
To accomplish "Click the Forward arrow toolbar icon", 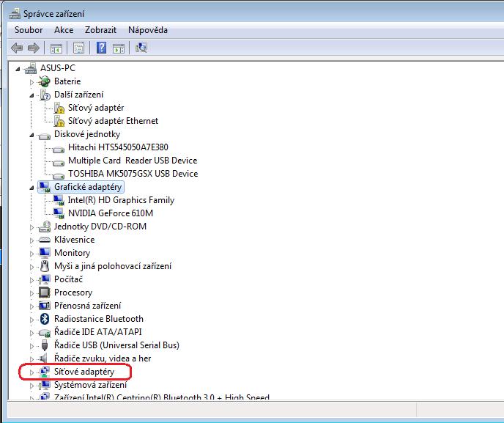I will [x=34, y=48].
